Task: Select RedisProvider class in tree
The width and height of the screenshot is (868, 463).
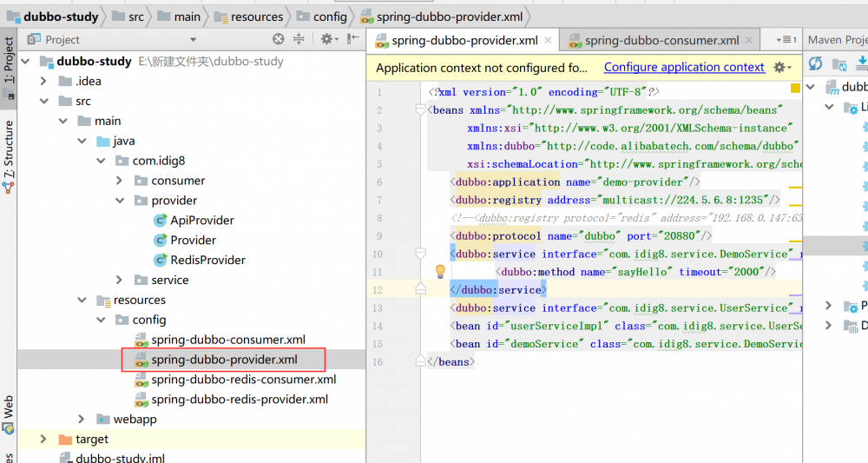Action: pos(207,260)
